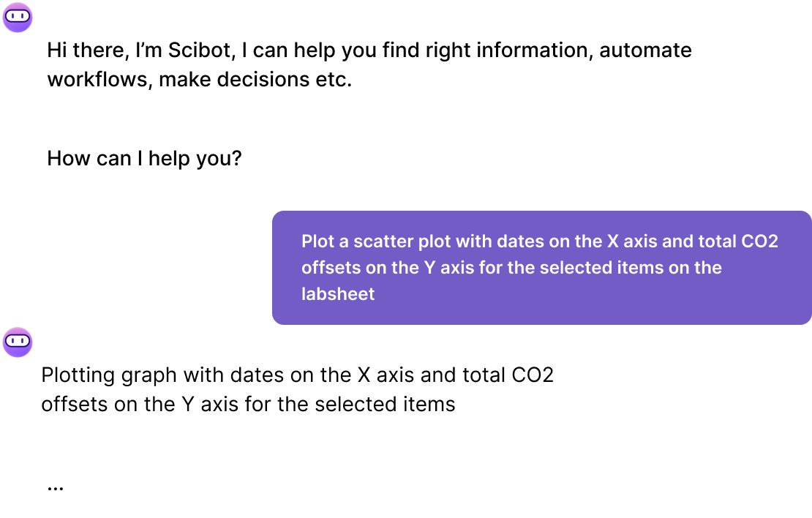
Task: Click the word 'Scibot' in the greeting
Action: coord(200,50)
